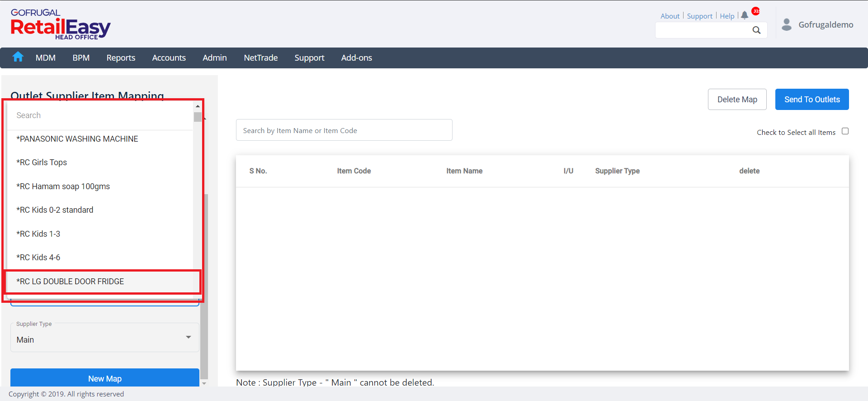Select *RC Kids 0-2 standard option

tap(100, 210)
